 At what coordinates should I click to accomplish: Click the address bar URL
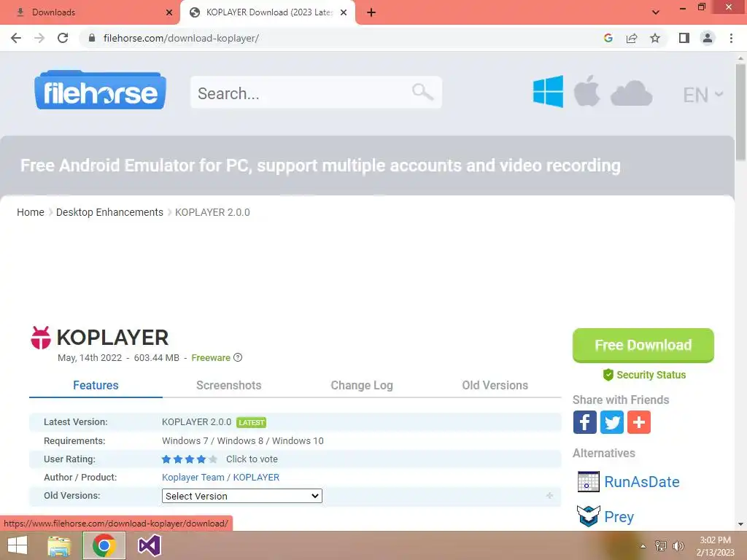181,38
